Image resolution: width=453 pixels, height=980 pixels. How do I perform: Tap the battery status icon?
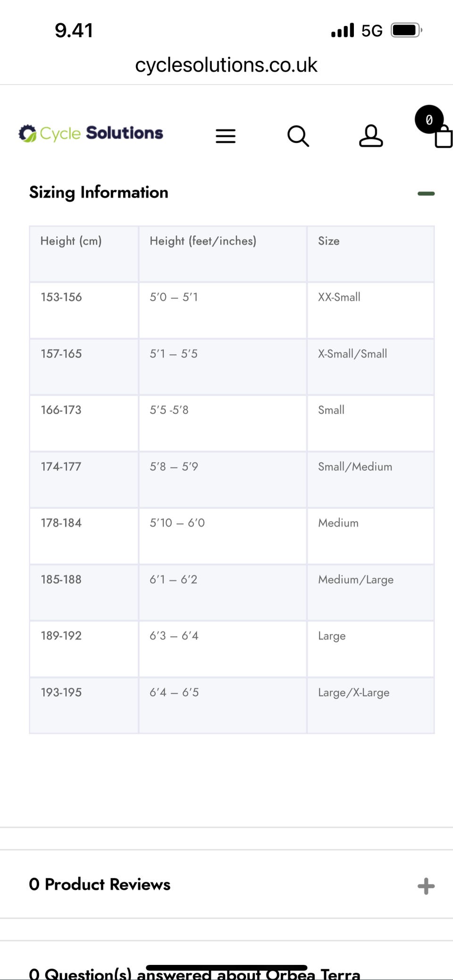(x=406, y=31)
